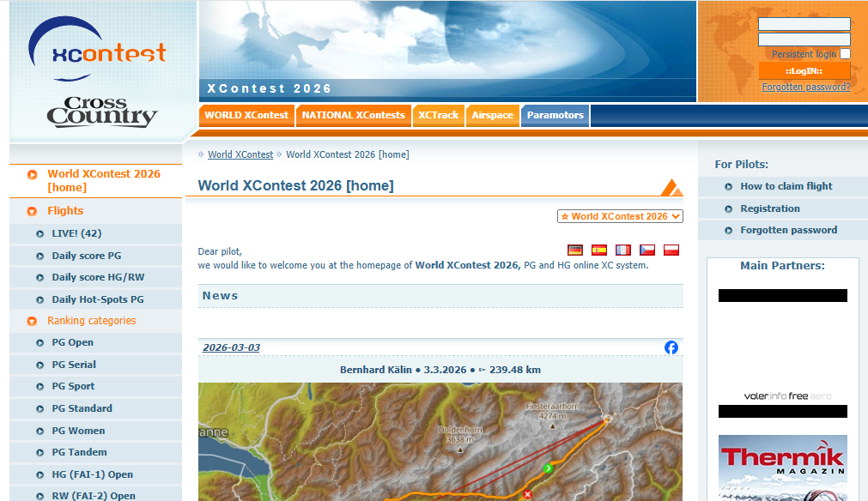Open PG Standard ranking
Viewport: 868px width, 501px height.
point(96,408)
